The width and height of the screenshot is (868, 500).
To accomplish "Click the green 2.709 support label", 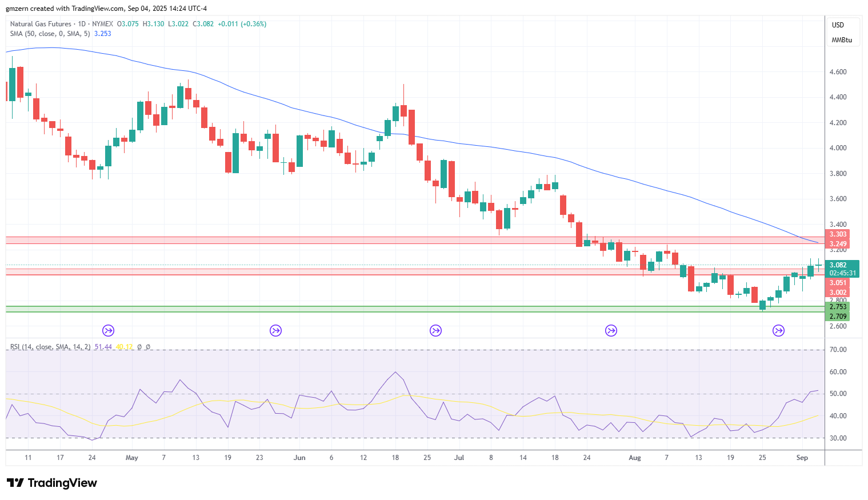I will click(x=838, y=317).
